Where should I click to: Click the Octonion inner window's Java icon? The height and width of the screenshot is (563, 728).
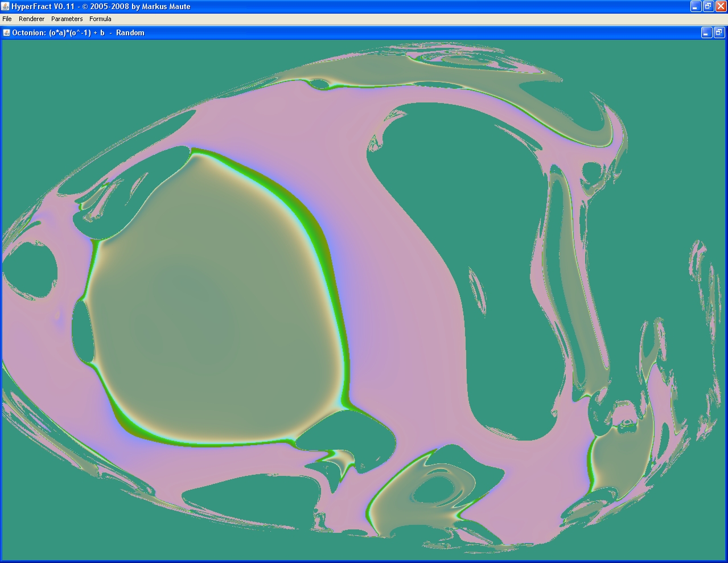pyautogui.click(x=6, y=32)
